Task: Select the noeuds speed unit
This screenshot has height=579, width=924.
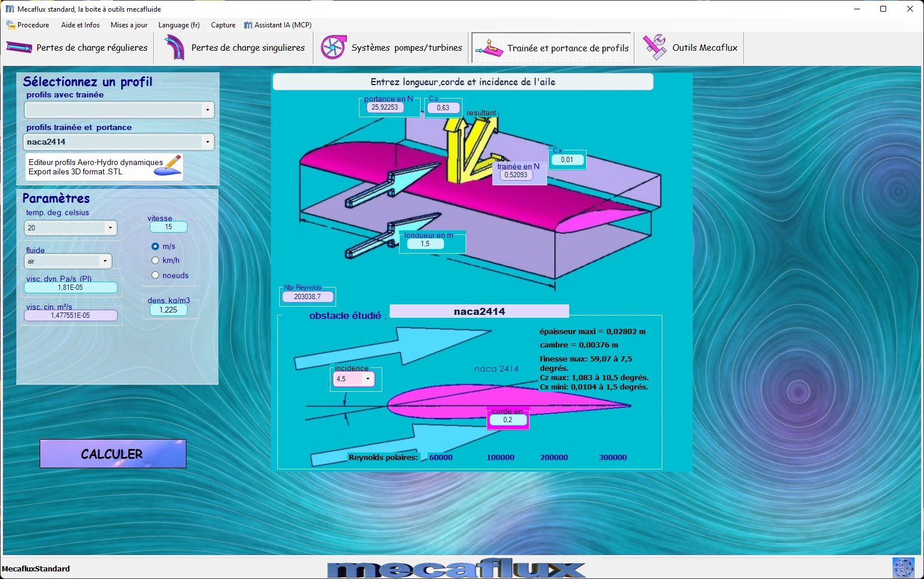Action: [x=156, y=275]
